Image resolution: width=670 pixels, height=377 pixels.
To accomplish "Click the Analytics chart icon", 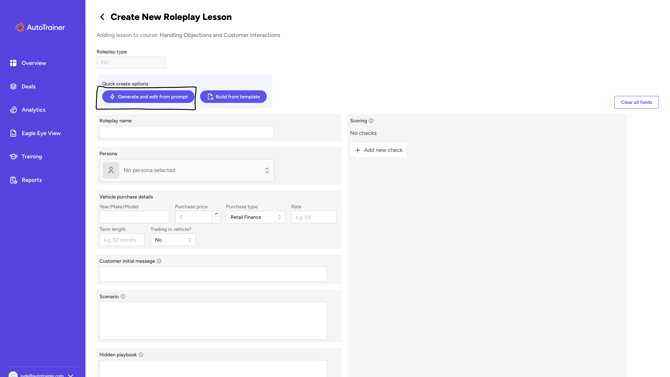I will 13,110.
